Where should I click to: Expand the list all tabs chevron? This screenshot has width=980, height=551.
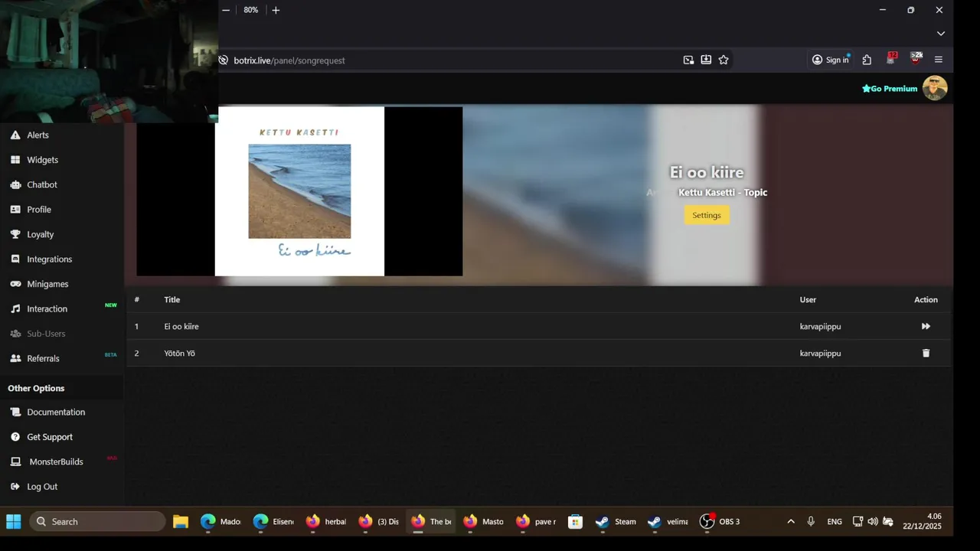[x=941, y=34]
